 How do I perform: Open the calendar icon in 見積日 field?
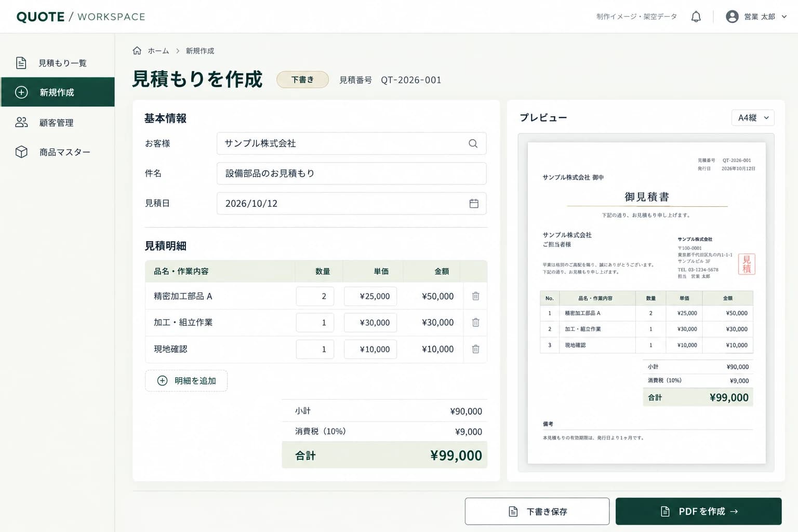[x=474, y=204]
